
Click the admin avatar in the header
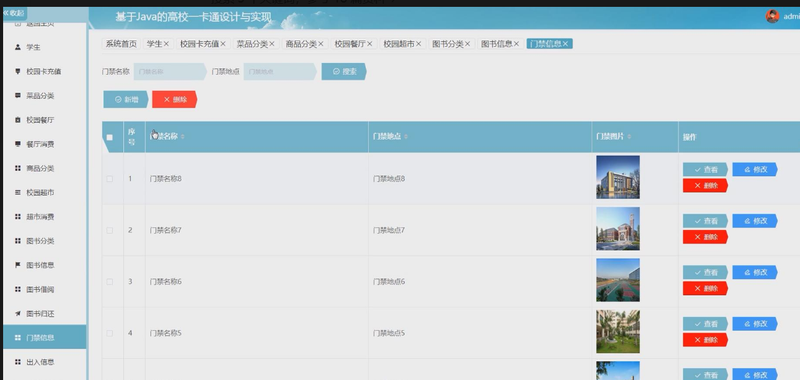pos(772,16)
